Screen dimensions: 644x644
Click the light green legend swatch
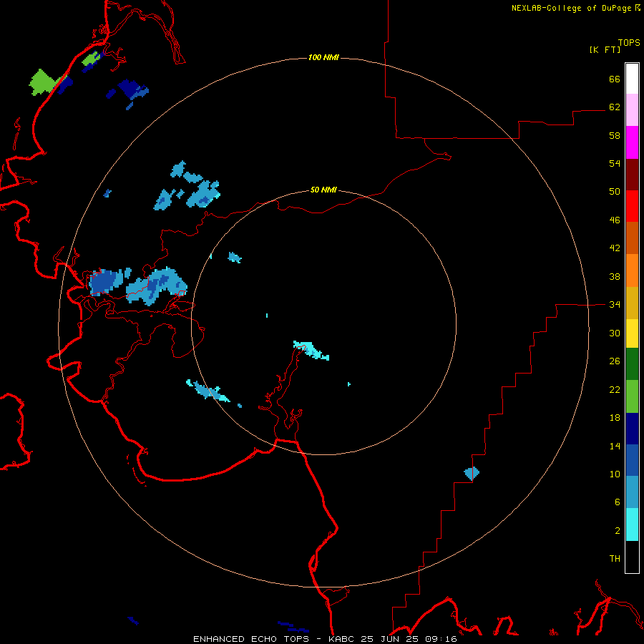[x=632, y=396]
